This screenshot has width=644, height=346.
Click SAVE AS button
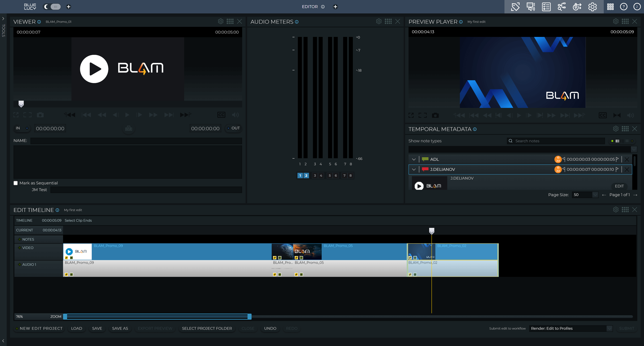tap(120, 329)
